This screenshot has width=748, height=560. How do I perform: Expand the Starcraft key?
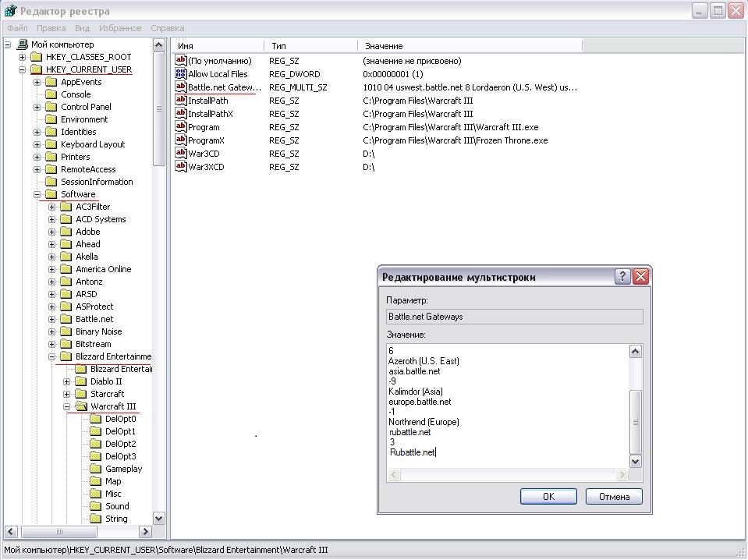click(67, 394)
